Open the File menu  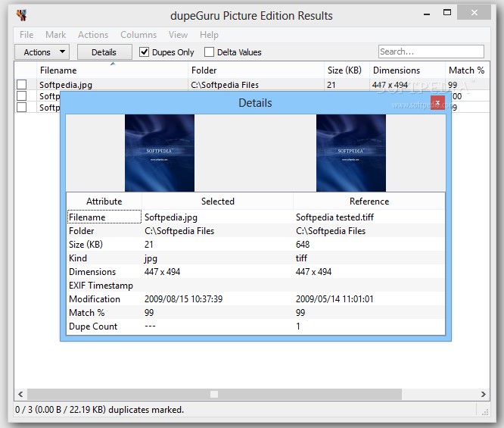(26, 34)
